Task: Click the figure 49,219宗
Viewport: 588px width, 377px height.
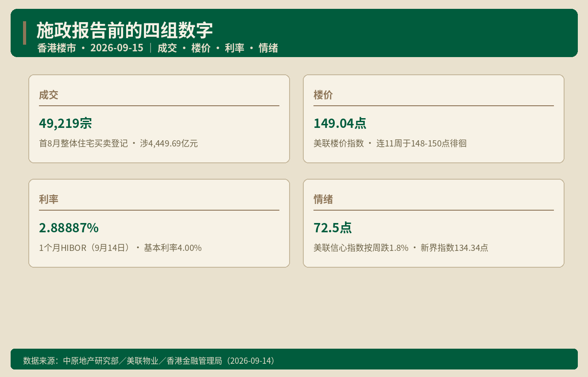Action: pos(66,123)
